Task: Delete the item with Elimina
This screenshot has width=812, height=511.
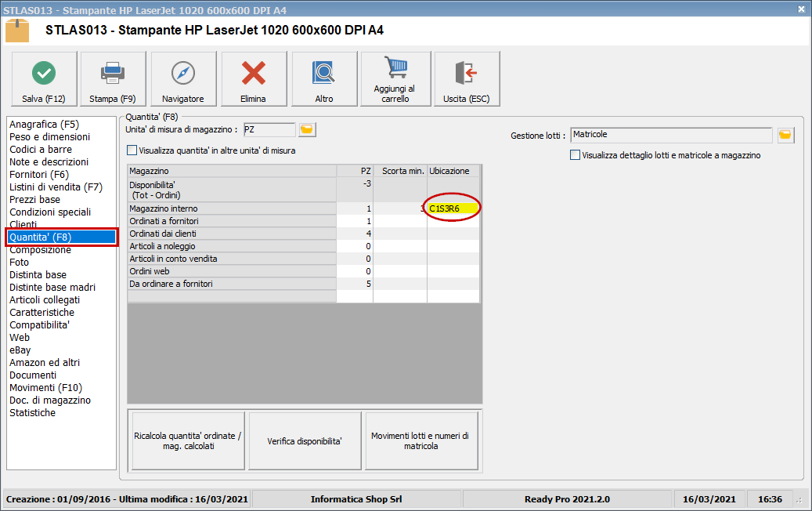Action: (254, 79)
